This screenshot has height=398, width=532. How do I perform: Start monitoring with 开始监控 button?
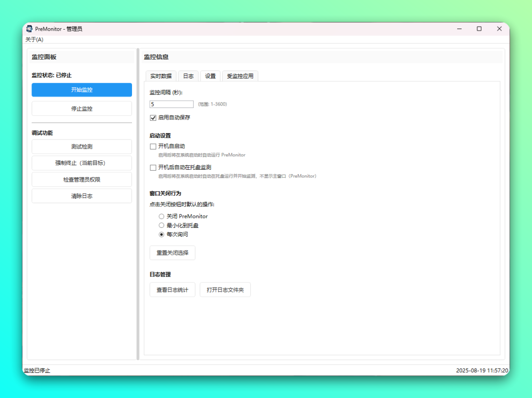(82, 90)
